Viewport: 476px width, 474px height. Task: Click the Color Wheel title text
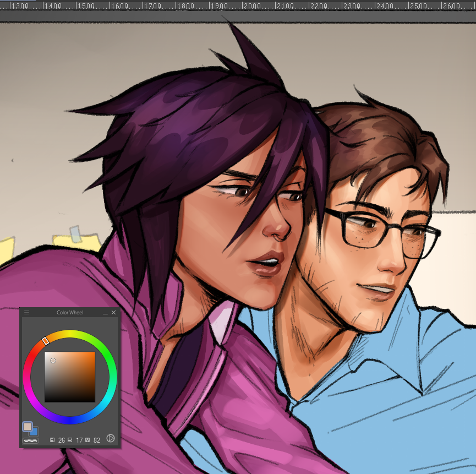click(70, 313)
